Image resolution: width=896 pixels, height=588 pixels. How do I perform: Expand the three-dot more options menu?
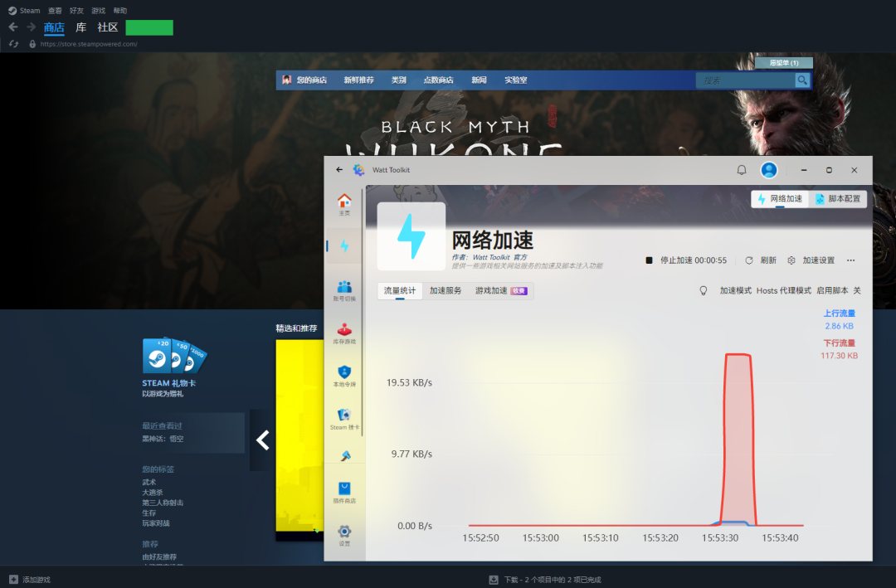850,260
